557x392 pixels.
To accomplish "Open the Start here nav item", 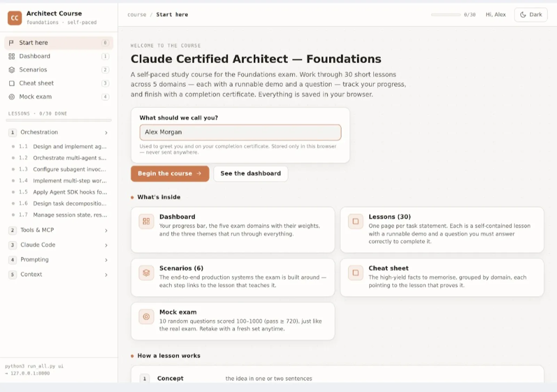I will (x=58, y=42).
